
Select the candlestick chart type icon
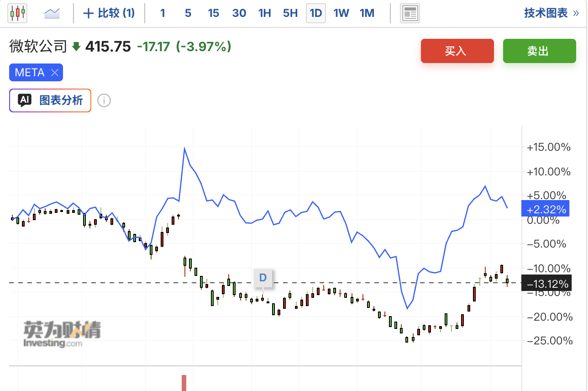tap(18, 13)
